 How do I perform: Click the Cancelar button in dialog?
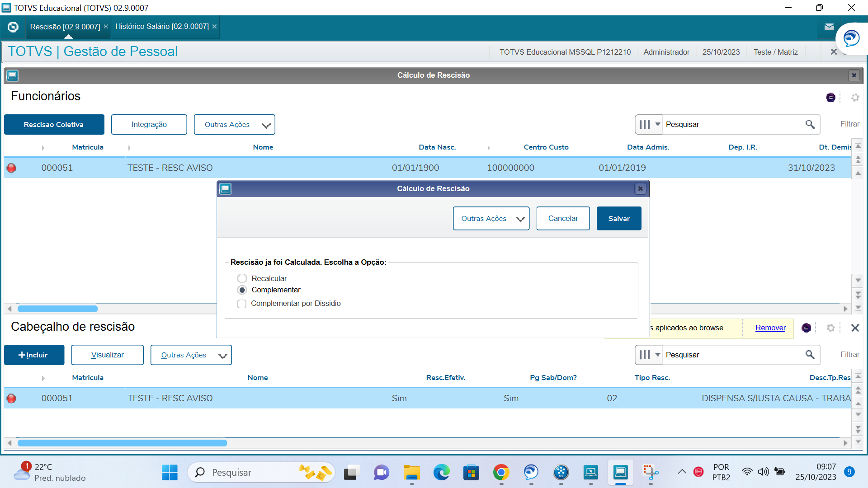coord(563,219)
